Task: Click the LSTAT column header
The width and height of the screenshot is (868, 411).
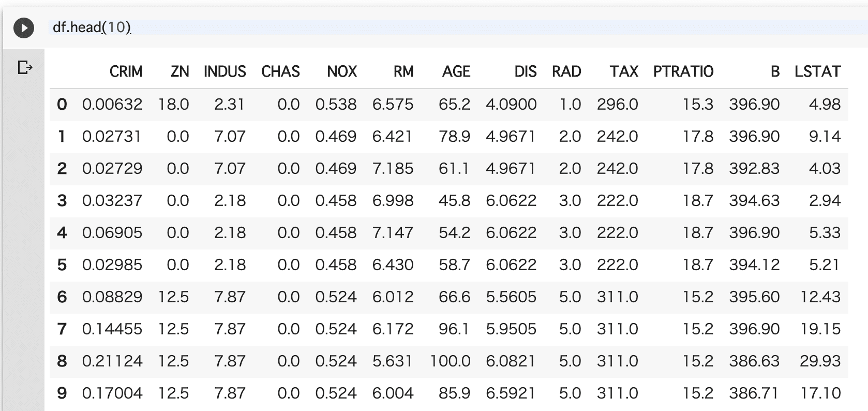Action: (x=818, y=71)
